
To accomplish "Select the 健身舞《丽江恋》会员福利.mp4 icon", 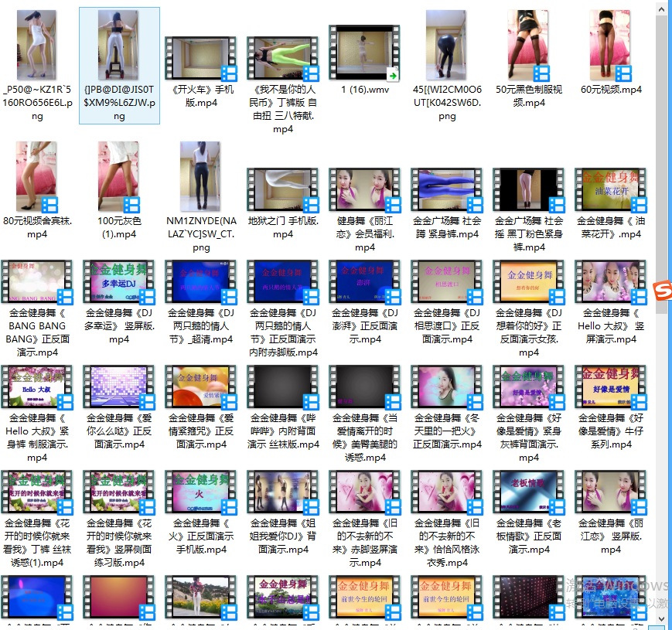I will point(365,191).
